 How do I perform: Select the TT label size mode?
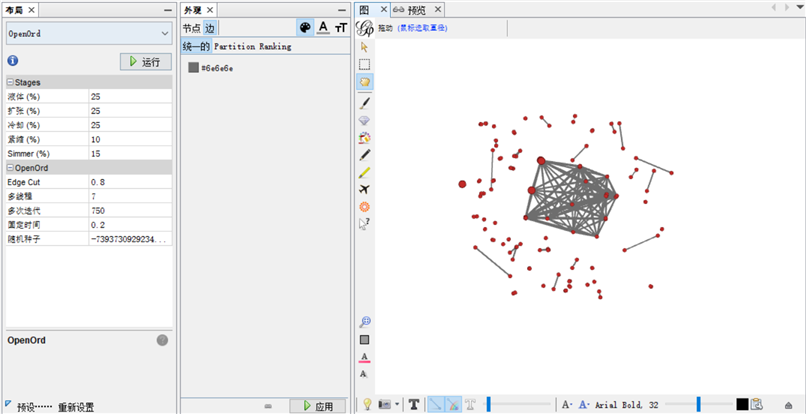[x=341, y=28]
